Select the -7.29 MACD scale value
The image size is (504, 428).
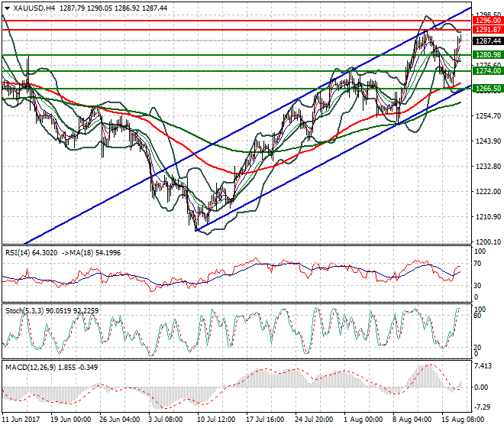coord(482,407)
